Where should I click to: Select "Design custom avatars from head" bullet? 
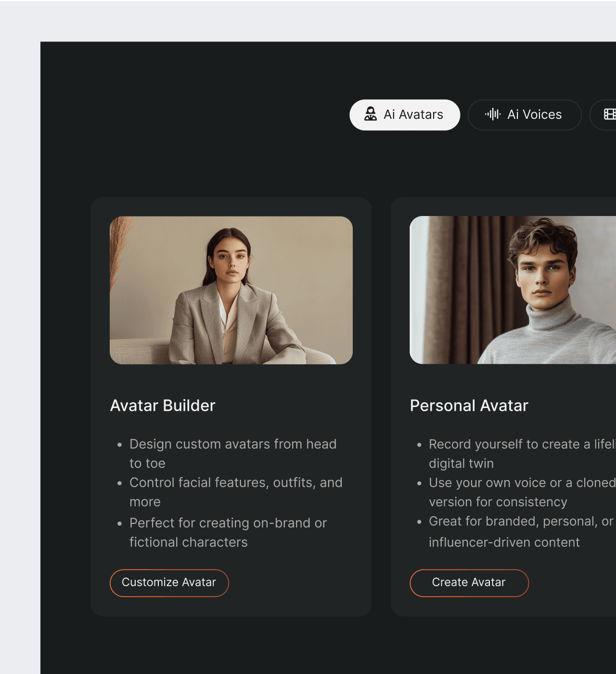232,444
